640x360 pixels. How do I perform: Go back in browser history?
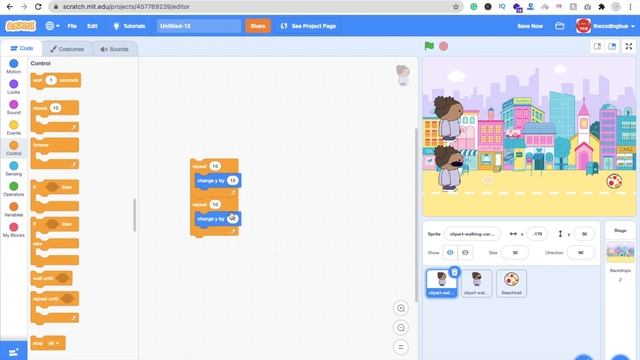tap(9, 7)
